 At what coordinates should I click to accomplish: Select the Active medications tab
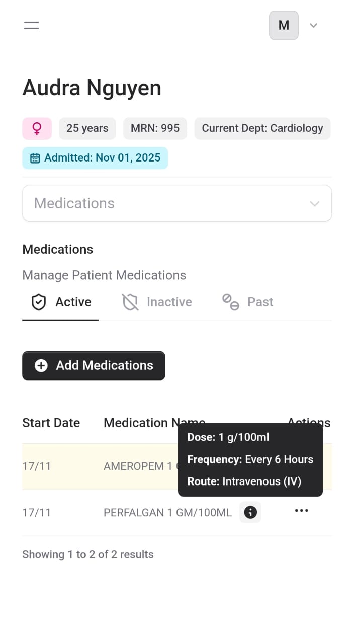(73, 302)
